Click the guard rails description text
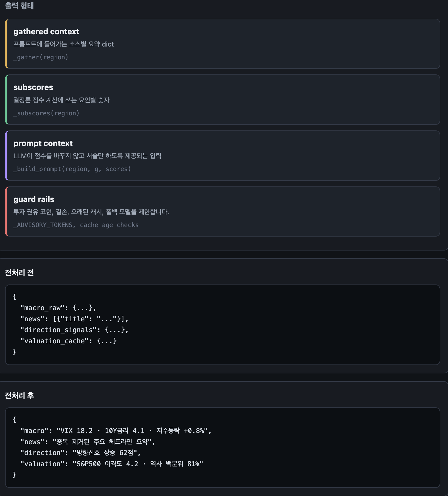 point(91,212)
